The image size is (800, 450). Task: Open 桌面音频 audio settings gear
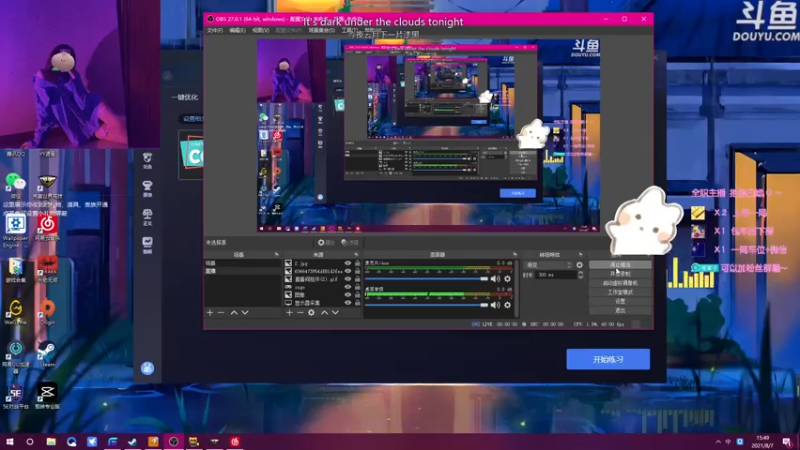coord(507,305)
